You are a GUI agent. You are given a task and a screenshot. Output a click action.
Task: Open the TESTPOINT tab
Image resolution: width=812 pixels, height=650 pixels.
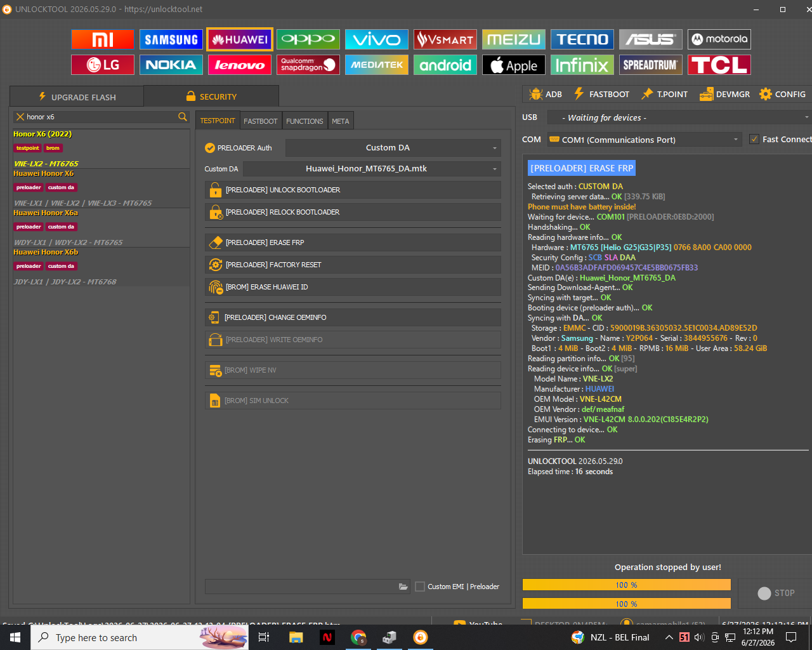[x=218, y=121]
